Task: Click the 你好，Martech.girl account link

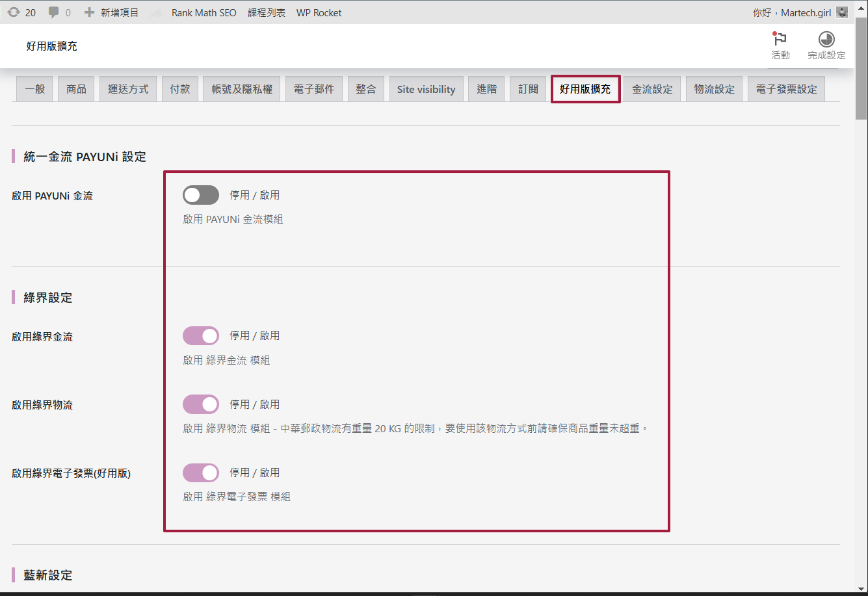Action: (x=791, y=12)
